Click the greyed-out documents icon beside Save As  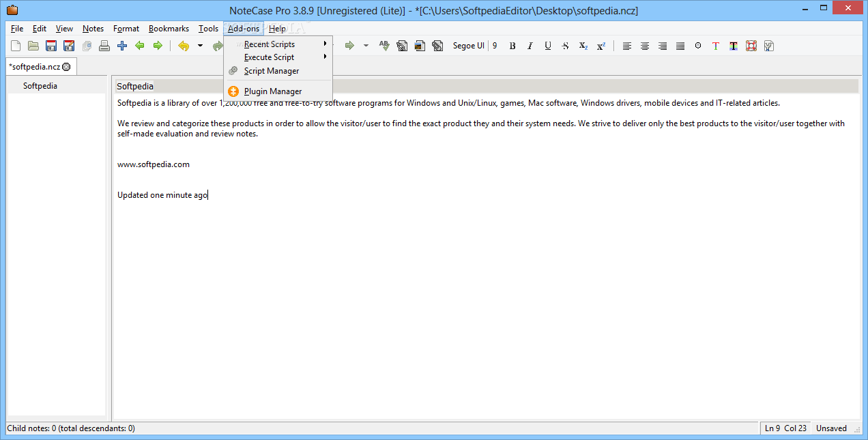coord(87,46)
